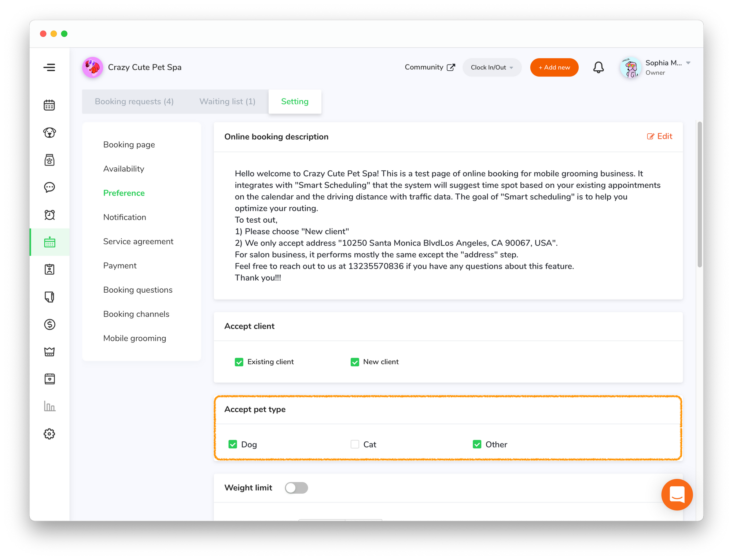
Task: Open the alarm clock reminders icon
Action: [49, 215]
